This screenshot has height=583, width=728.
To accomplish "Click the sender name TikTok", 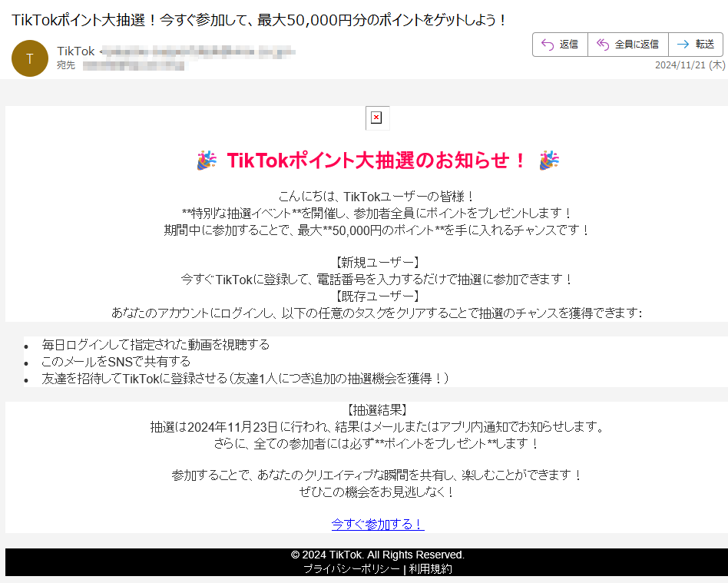I will [76, 51].
